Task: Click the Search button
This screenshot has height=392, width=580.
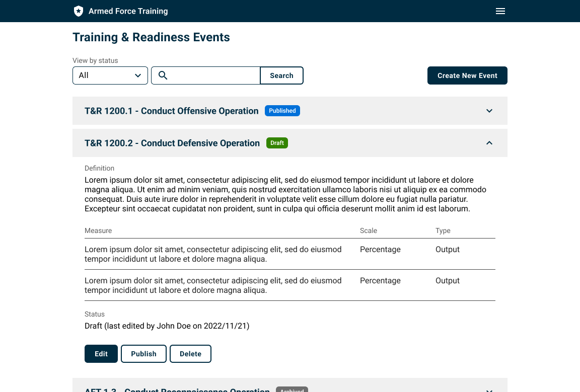Action: coord(281,75)
